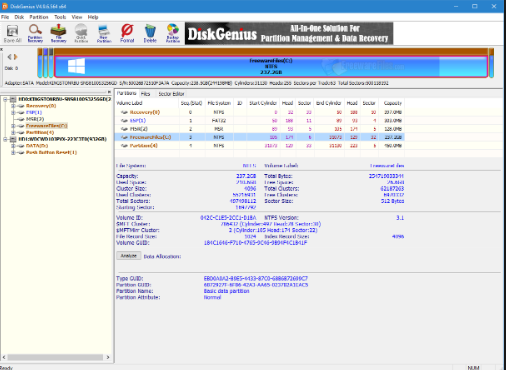Click the Analyze button

pyautogui.click(x=129, y=256)
